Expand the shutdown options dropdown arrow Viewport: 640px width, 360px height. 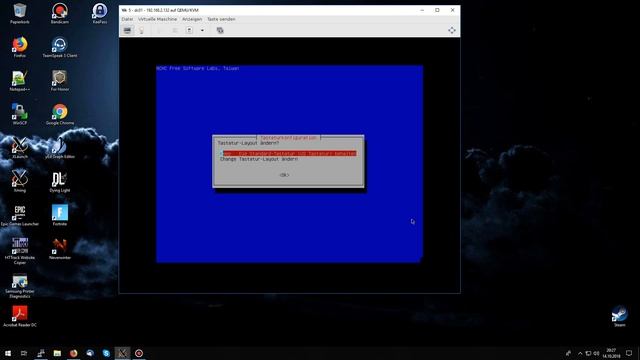(x=202, y=30)
